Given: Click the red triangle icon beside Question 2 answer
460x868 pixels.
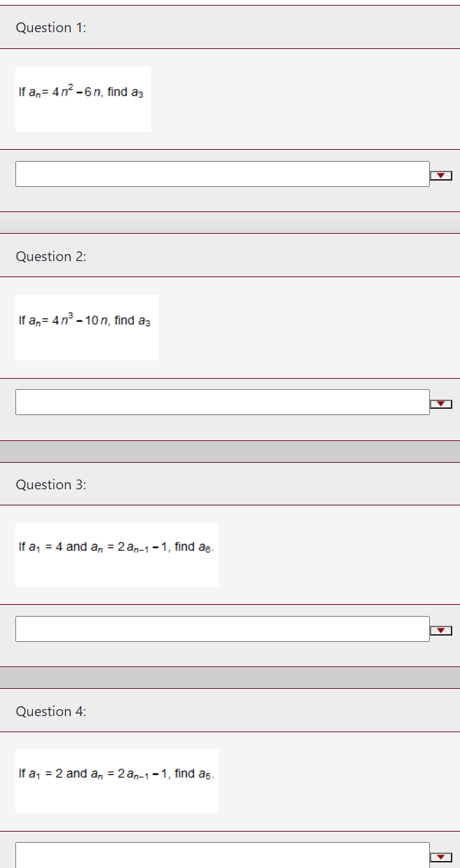Looking at the screenshot, I should click(442, 402).
